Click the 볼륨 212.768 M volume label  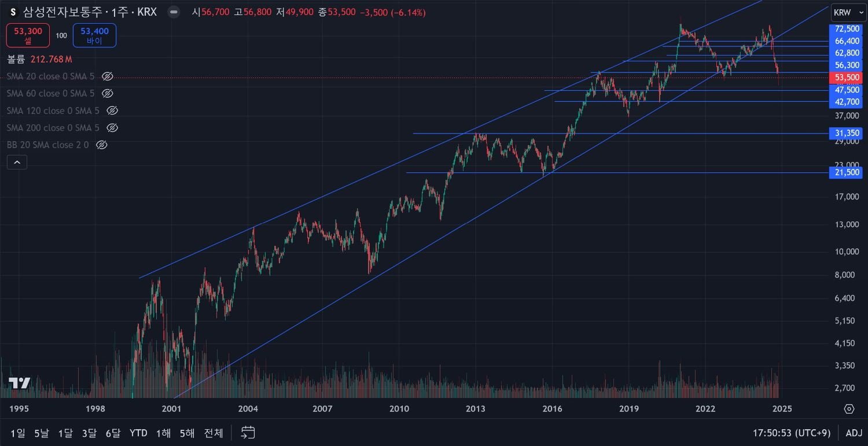point(39,59)
